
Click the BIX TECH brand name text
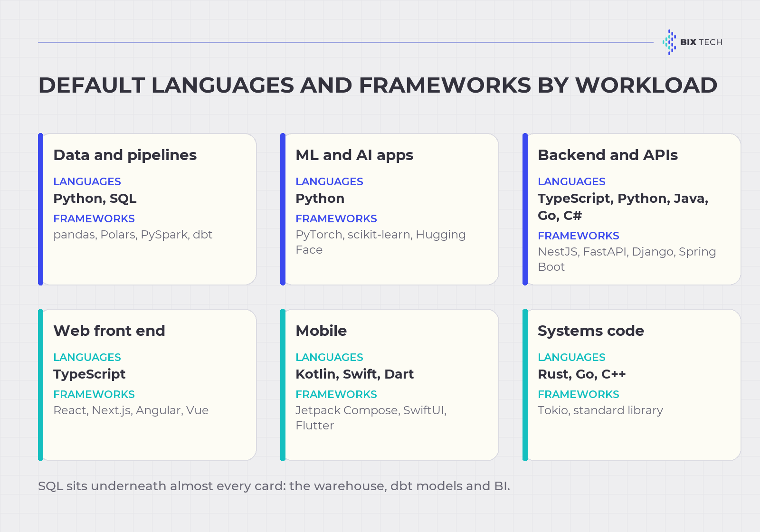coord(701,42)
